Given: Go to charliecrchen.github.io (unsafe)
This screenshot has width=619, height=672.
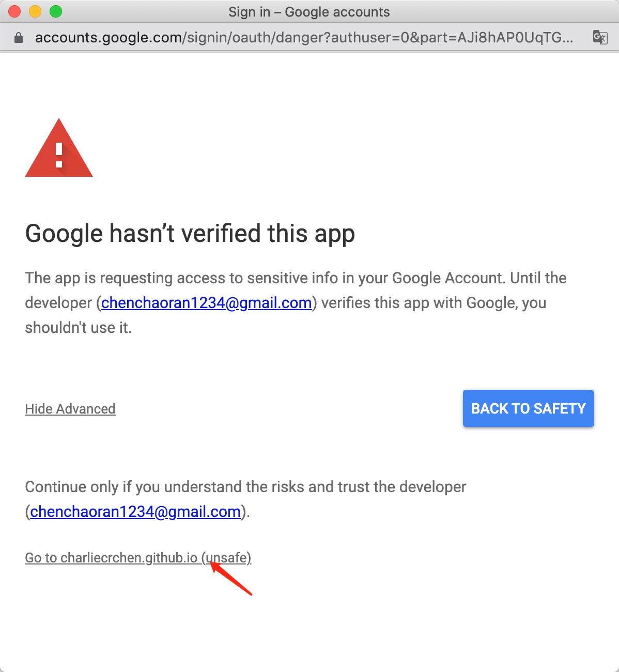Looking at the screenshot, I should click(137, 558).
